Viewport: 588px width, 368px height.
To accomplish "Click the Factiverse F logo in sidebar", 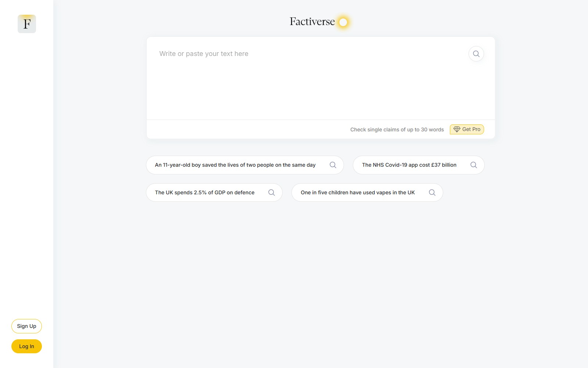I will [27, 24].
